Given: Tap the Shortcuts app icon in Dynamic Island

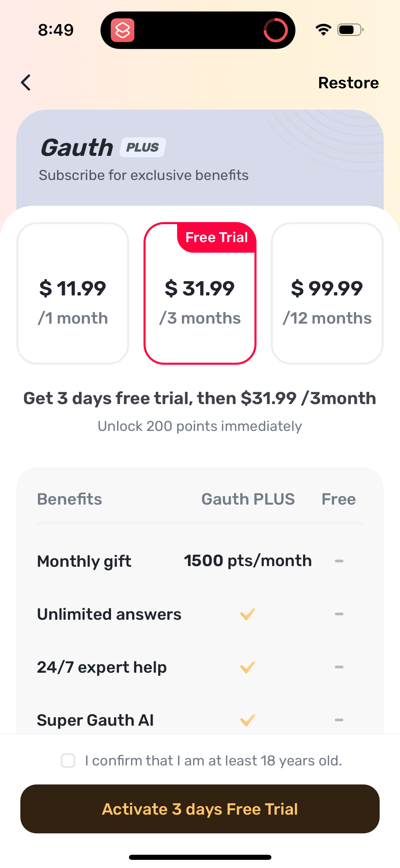Looking at the screenshot, I should (x=122, y=30).
